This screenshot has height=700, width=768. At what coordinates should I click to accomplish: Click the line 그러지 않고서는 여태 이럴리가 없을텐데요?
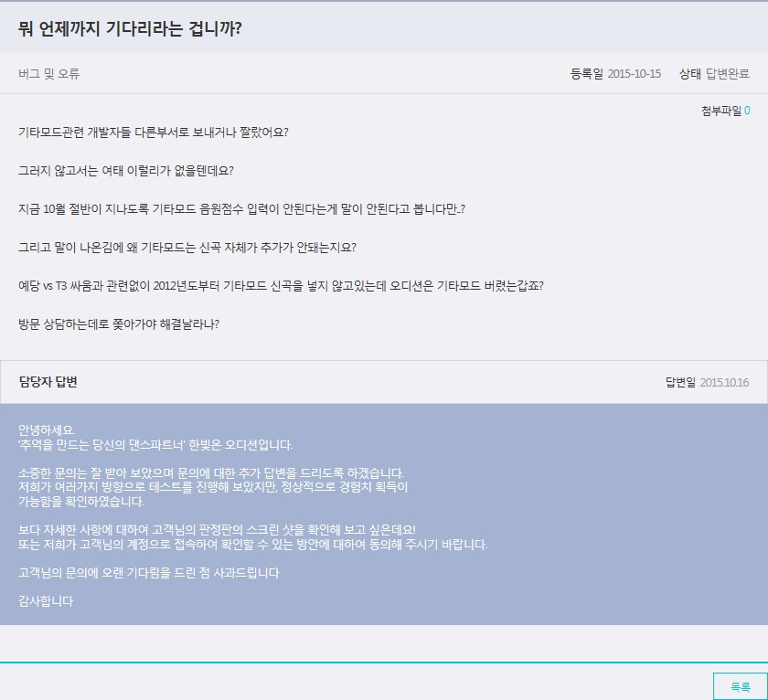[126, 170]
